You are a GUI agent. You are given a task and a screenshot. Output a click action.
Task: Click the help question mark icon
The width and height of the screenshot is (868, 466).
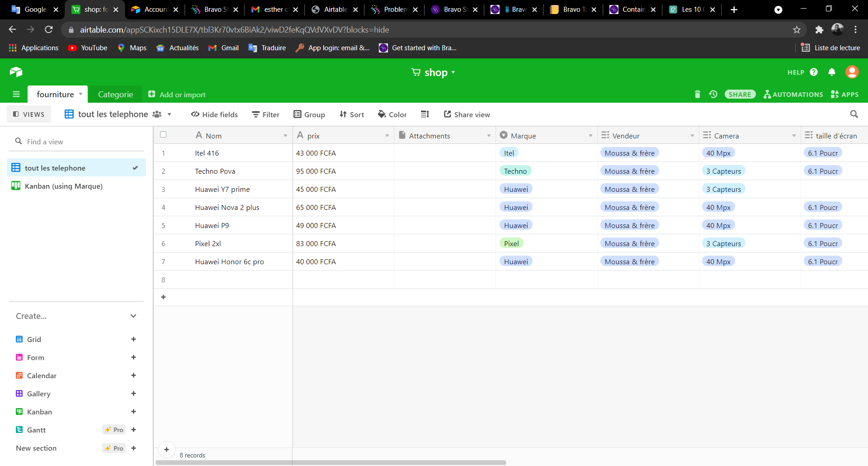click(x=814, y=72)
